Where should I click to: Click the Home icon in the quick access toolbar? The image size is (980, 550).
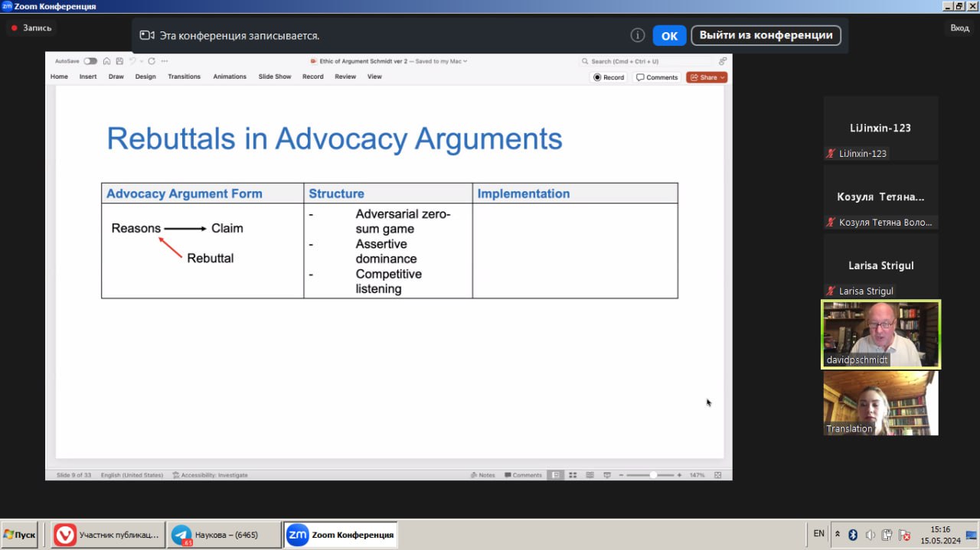107,61
